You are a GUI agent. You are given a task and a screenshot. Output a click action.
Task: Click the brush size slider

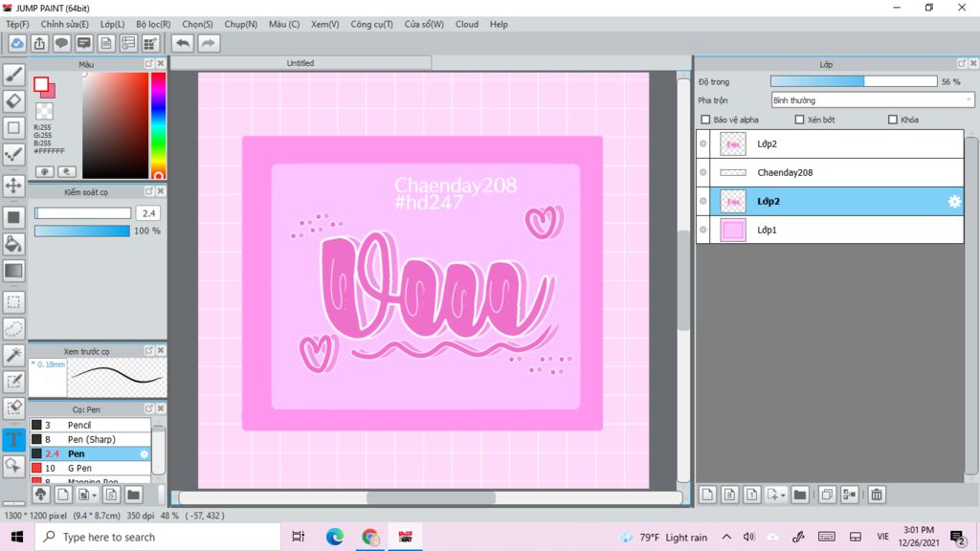(82, 213)
